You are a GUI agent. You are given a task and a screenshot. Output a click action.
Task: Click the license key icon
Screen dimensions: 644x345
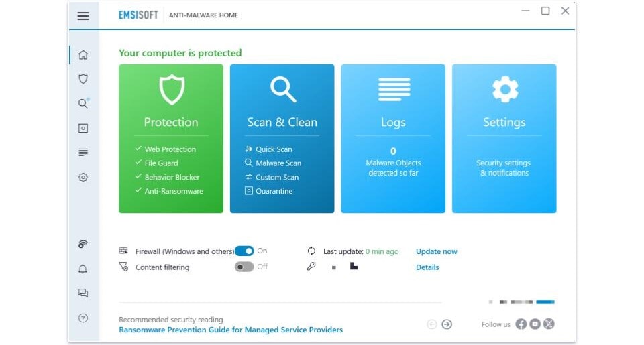pyautogui.click(x=311, y=267)
